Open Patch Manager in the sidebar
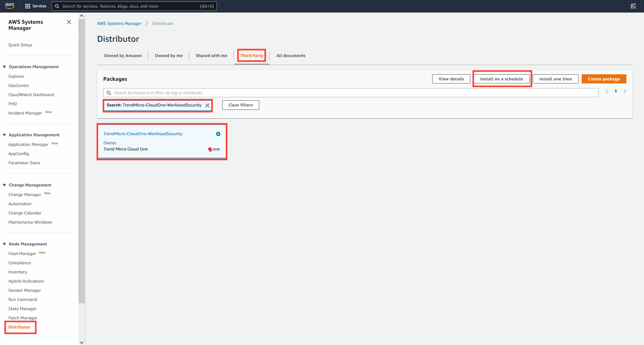Viewport: 644px width, 345px height. coord(23,318)
